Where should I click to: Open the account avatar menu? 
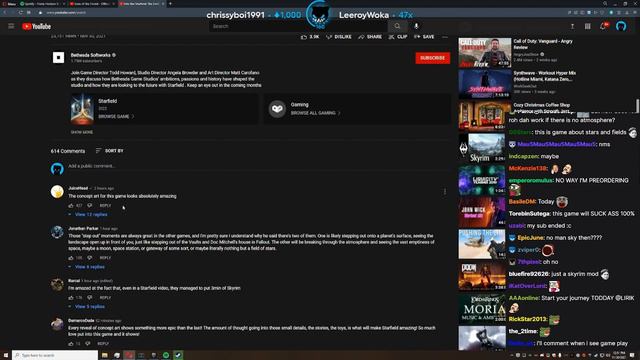pyautogui.click(x=621, y=26)
